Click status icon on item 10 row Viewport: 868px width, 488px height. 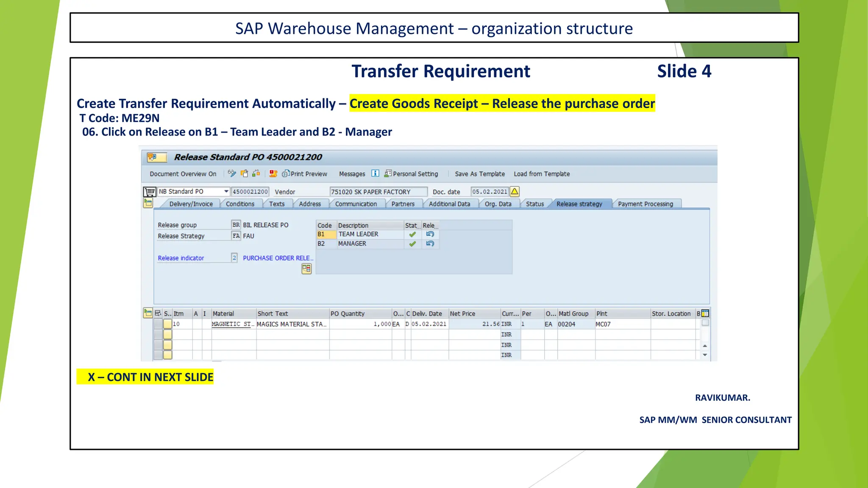tap(168, 324)
